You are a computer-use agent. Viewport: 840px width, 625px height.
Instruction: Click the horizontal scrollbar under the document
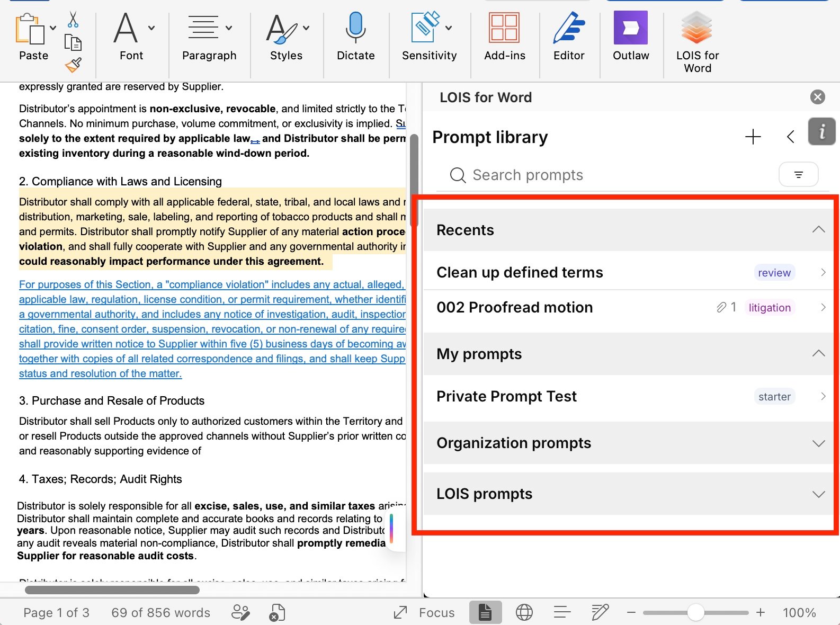[x=112, y=590]
